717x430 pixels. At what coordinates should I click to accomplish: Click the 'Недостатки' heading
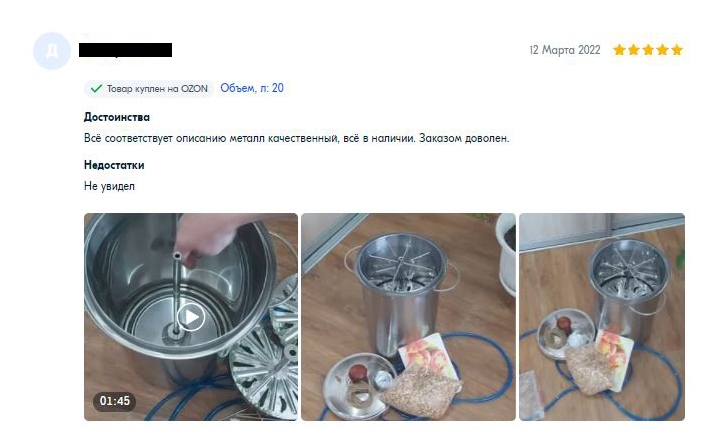click(114, 165)
